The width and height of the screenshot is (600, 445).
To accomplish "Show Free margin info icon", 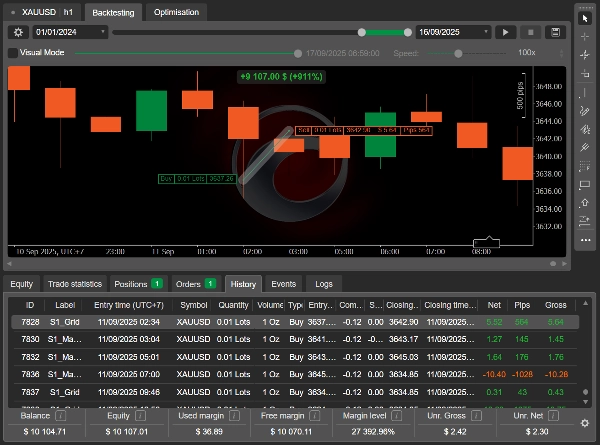I will 315,416.
